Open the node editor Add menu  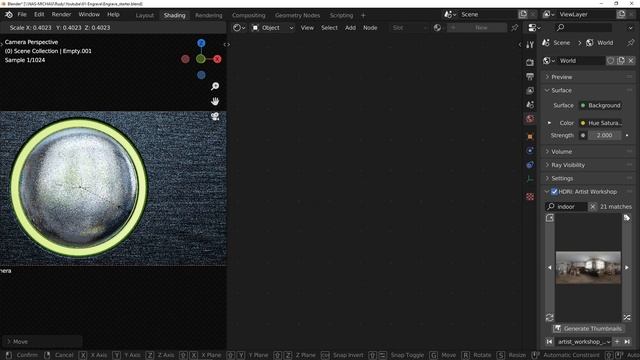pyautogui.click(x=350, y=28)
